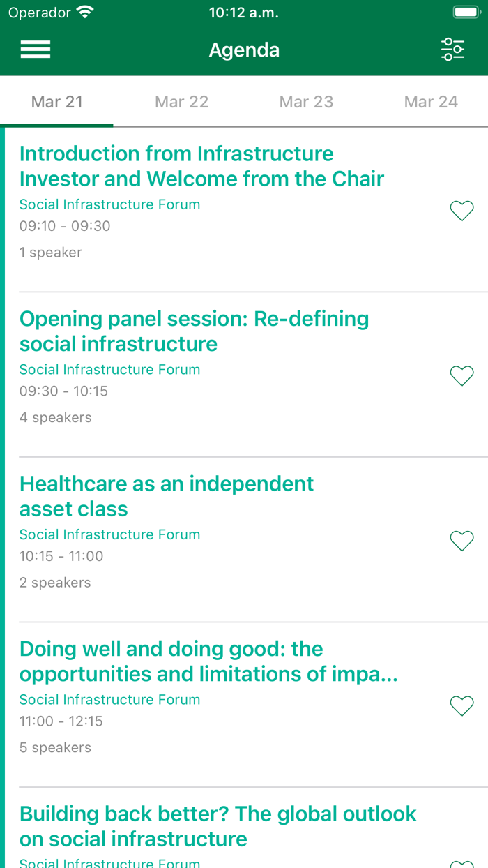Select the Mar 24 date tab
The width and height of the screenshot is (488, 868).
click(x=431, y=101)
